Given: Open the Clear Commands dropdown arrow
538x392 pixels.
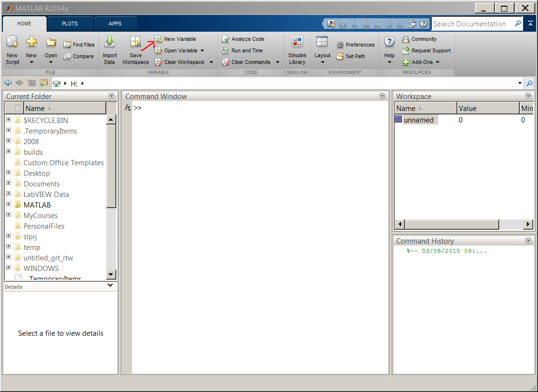Looking at the screenshot, I should click(277, 62).
